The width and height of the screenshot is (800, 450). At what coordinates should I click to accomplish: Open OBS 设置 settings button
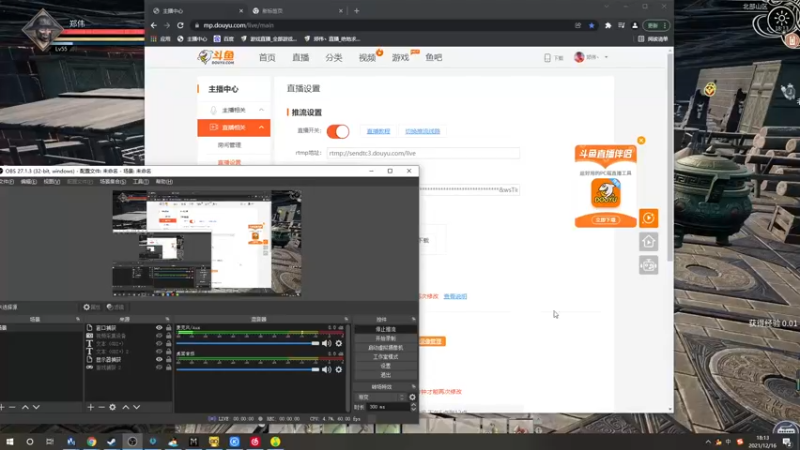(x=385, y=366)
